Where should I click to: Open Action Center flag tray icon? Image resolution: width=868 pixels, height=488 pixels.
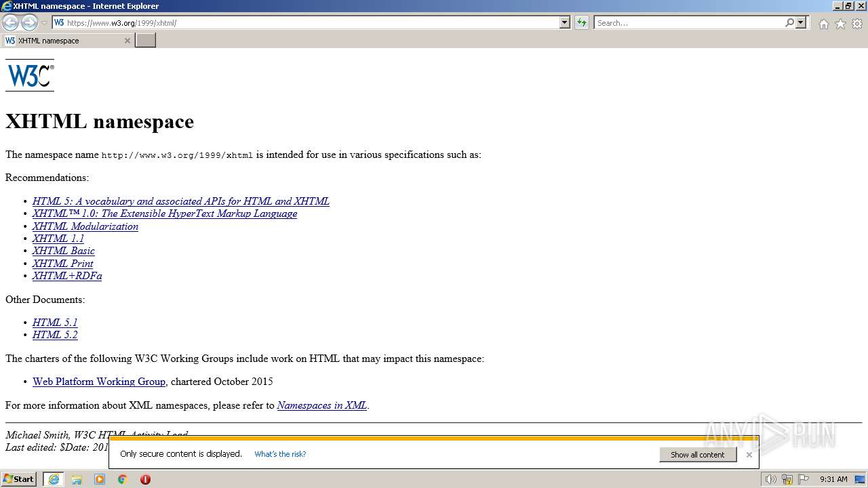pyautogui.click(x=804, y=479)
